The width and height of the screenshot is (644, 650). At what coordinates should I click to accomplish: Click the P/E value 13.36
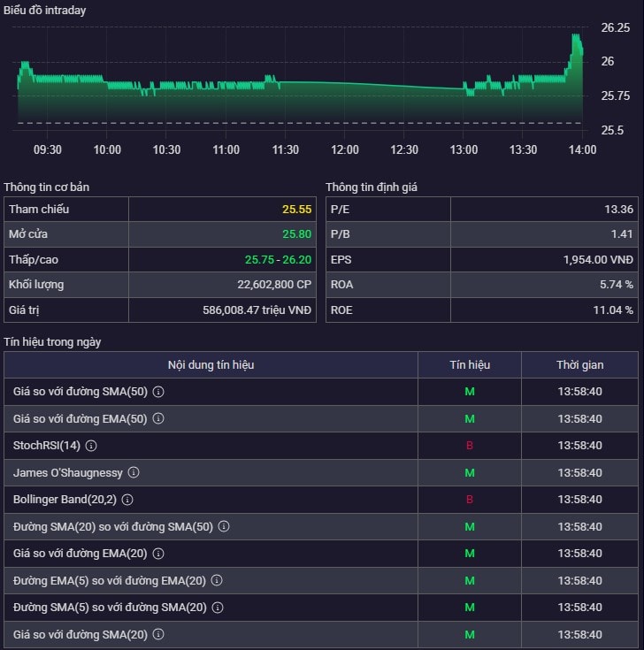[x=618, y=209]
